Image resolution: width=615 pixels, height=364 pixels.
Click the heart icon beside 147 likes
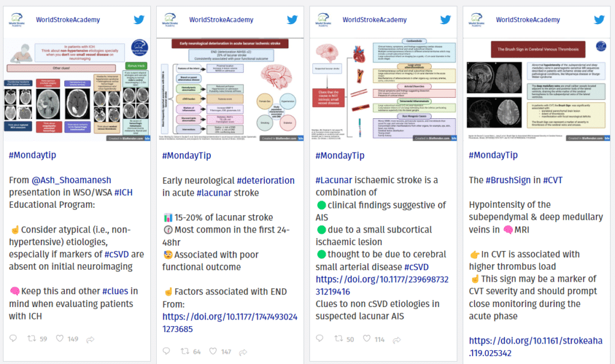210,351
